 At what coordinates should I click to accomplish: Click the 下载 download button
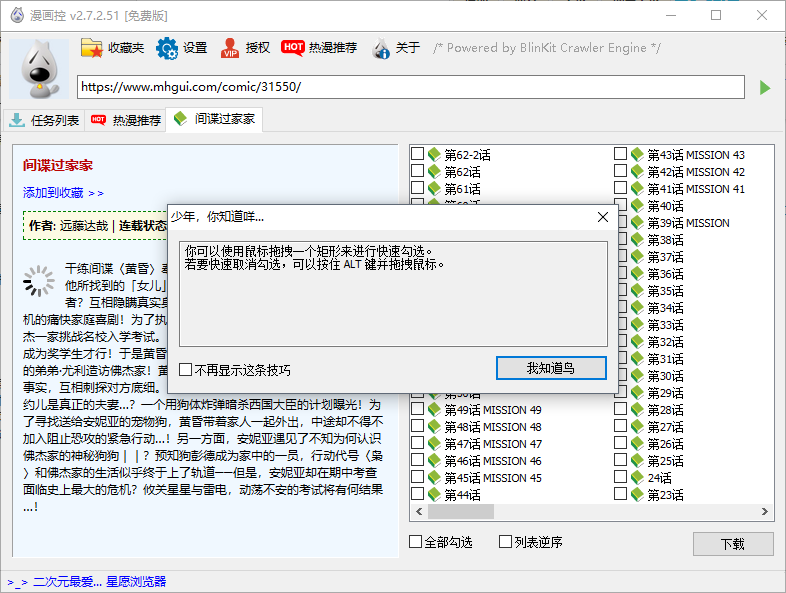[733, 544]
